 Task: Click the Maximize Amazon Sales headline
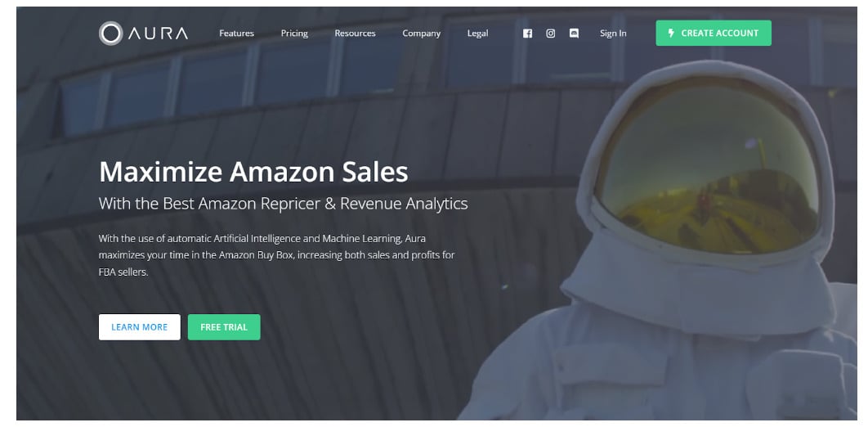[x=253, y=172]
